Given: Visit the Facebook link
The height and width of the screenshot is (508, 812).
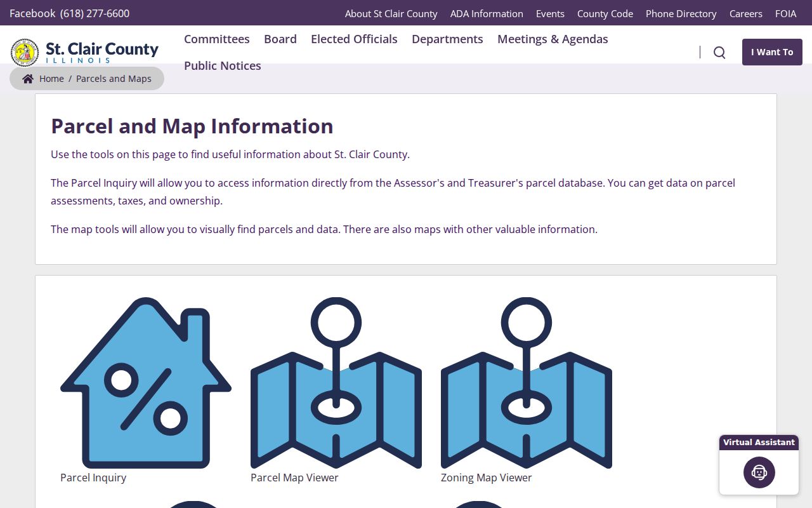Looking at the screenshot, I should (x=32, y=13).
